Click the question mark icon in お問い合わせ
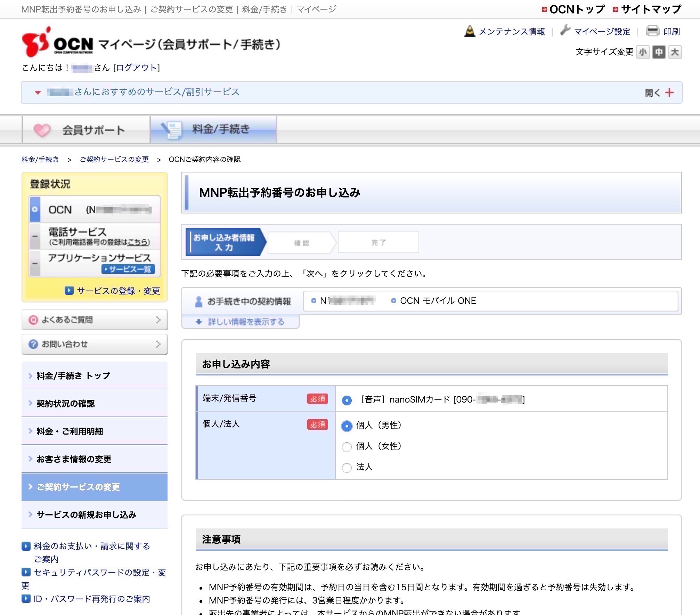700x615 pixels. point(33,344)
